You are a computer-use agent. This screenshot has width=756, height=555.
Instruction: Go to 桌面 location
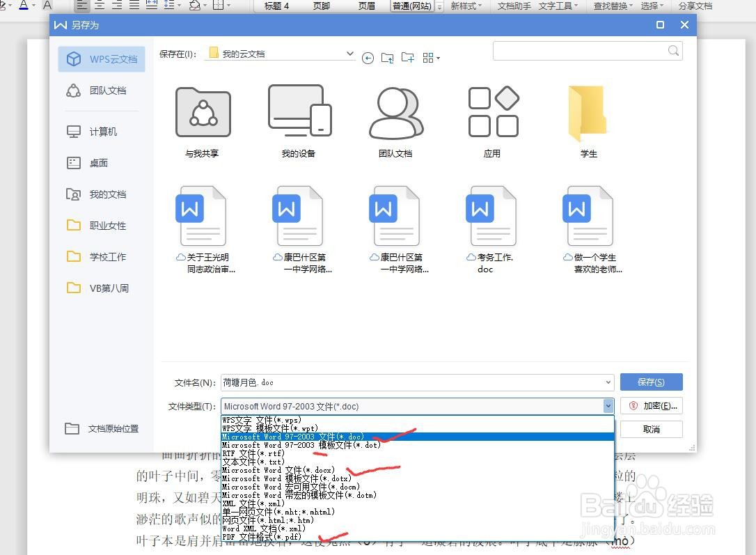pos(87,163)
